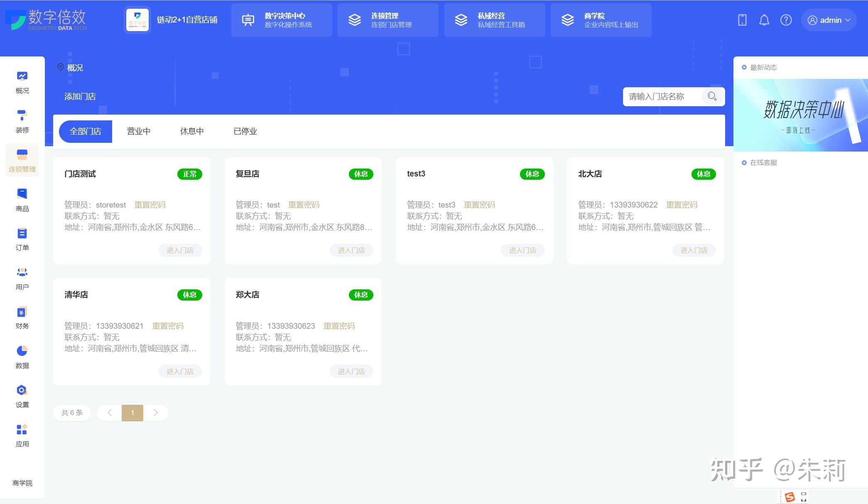The image size is (868, 504).
Task: Click 重置密码 for 郑大店
Action: (x=339, y=326)
